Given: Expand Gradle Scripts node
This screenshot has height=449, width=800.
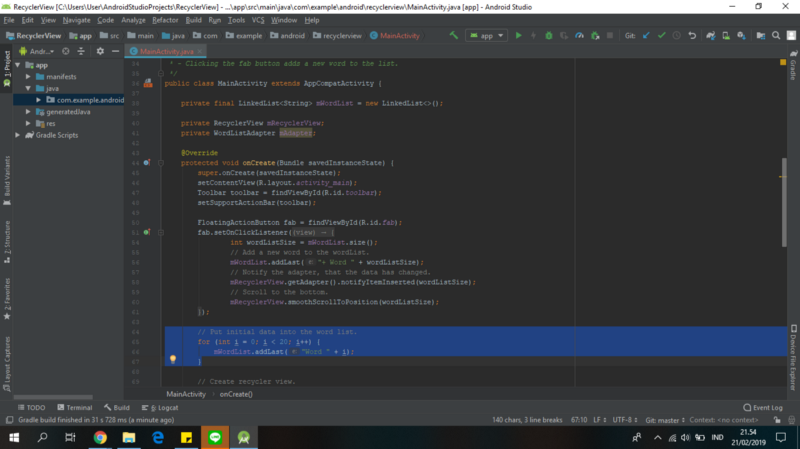Looking at the screenshot, I should pyautogui.click(x=18, y=135).
